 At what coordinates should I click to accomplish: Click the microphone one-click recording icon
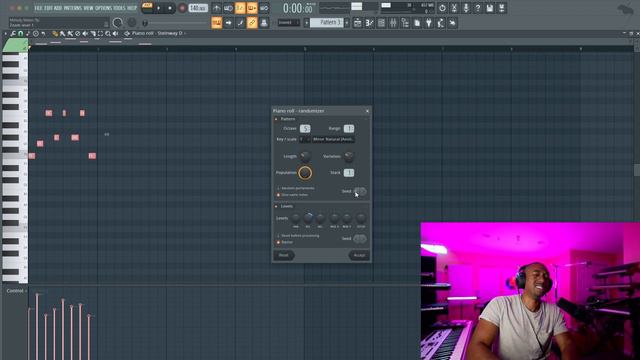[x=466, y=8]
